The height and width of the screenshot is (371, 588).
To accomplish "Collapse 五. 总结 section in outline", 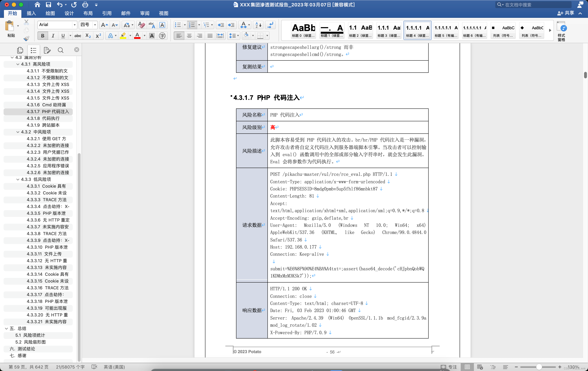I will pyautogui.click(x=6, y=329).
